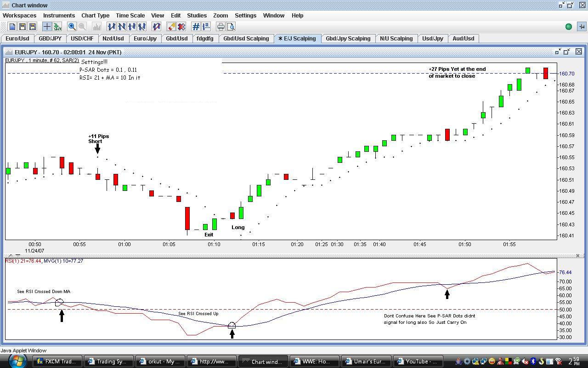
Task: Click the toolbar collapse icon beside green indicator
Action: 582,27
